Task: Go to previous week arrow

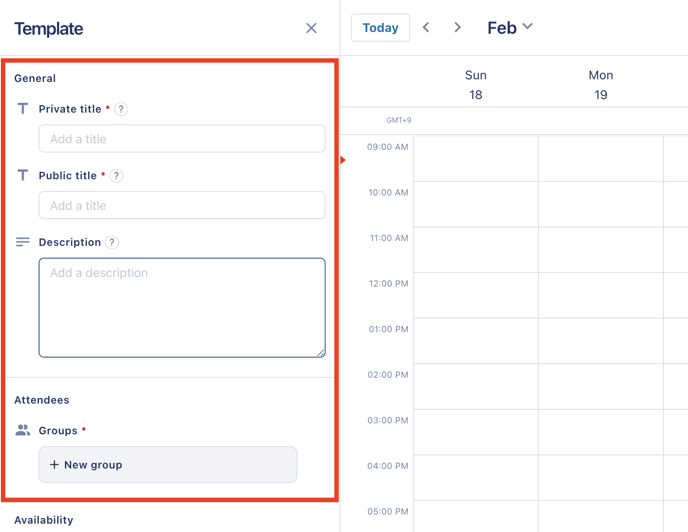Action: 426,27
